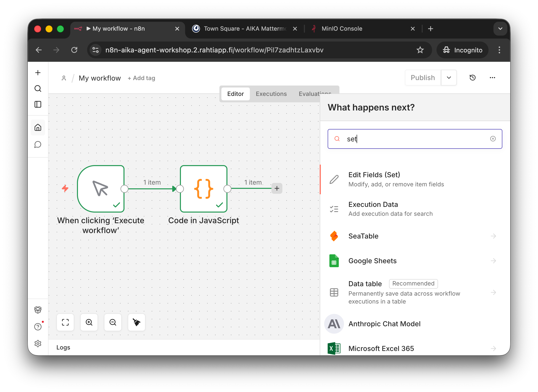Open the chat bubble icon in sidebar
This screenshot has height=392, width=538.
pyautogui.click(x=38, y=144)
